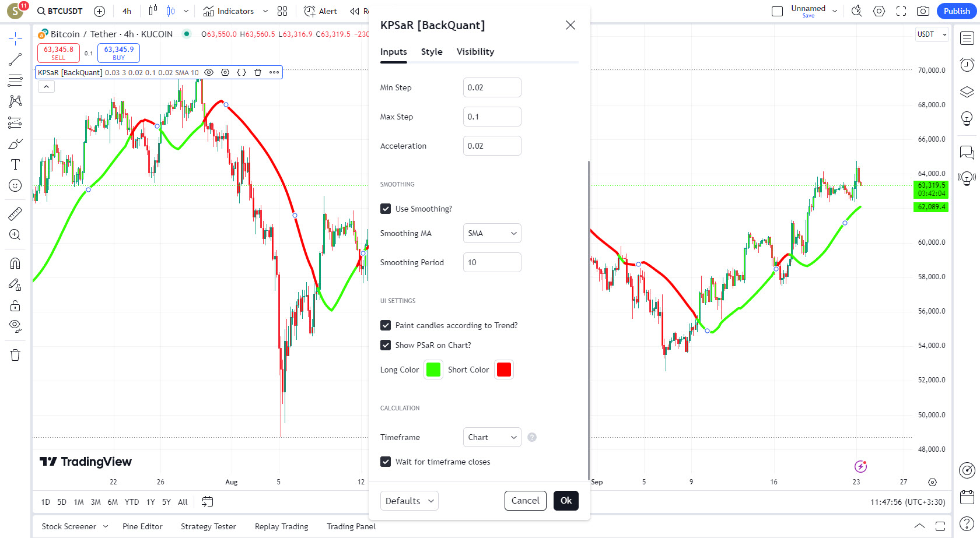
Task: Select the Inputs tab
Action: [394, 52]
